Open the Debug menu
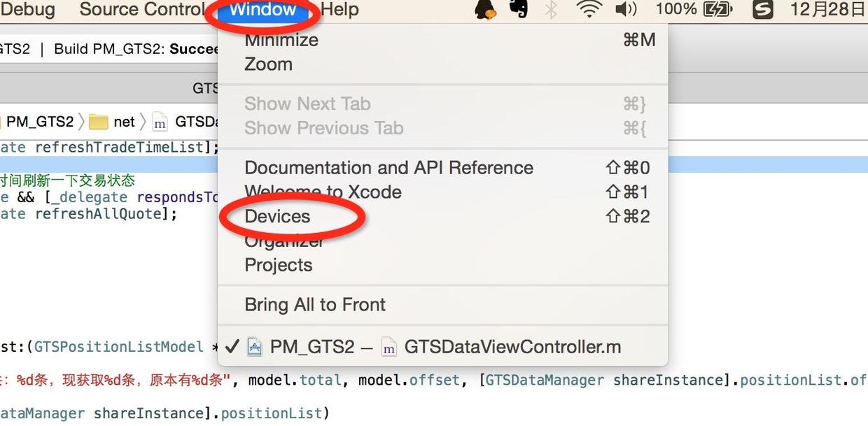This screenshot has height=426, width=868. click(28, 10)
